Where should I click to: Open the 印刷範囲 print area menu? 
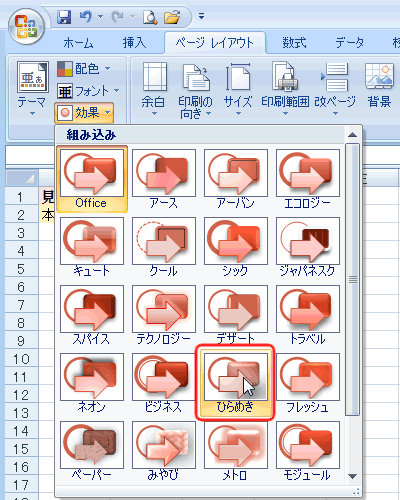[285, 89]
